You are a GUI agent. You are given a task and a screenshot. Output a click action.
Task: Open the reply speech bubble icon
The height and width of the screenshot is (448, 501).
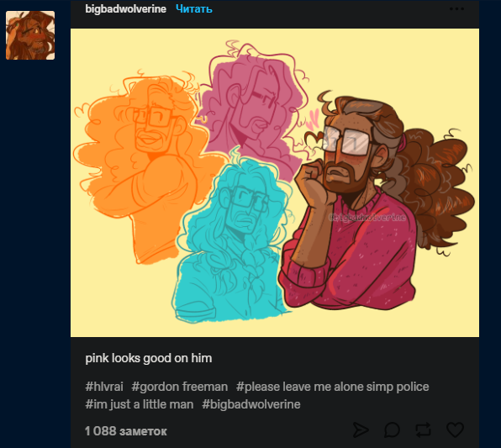click(392, 430)
